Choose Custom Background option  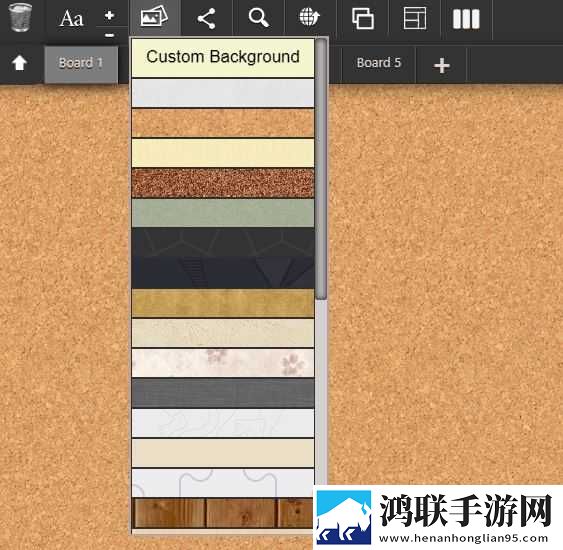223,57
